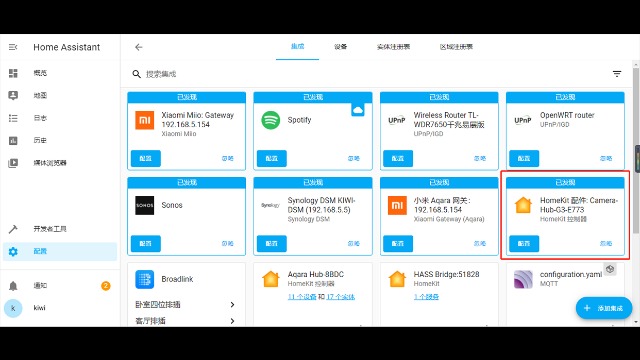Switch to the Devices tab
Image resolution: width=640 pixels, height=360 pixels.
pyautogui.click(x=340, y=47)
